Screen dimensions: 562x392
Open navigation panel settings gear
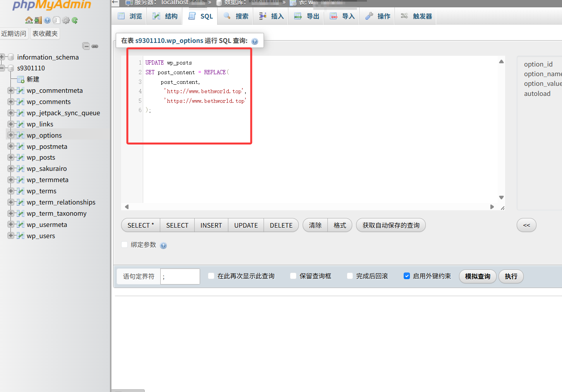point(66,20)
